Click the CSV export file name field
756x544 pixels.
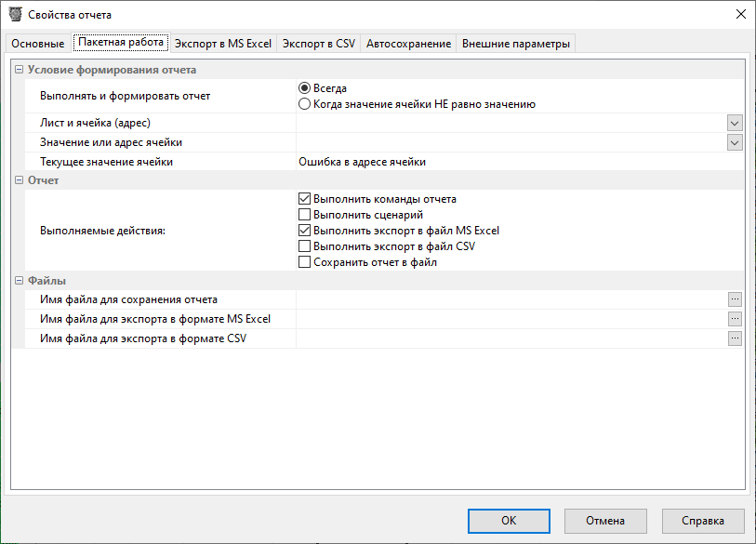coord(511,338)
